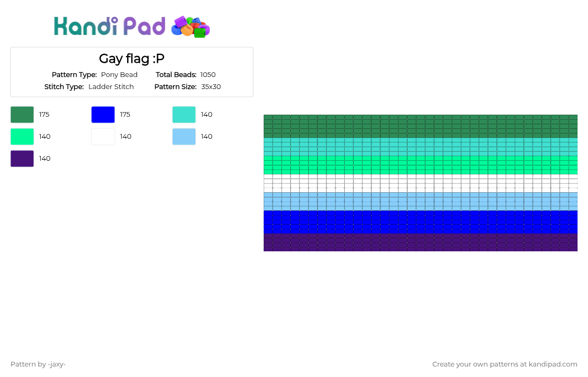Click the 'Pony Bead' pattern type value
Image resolution: width=588 pixels, height=377 pixels.
[119, 75]
